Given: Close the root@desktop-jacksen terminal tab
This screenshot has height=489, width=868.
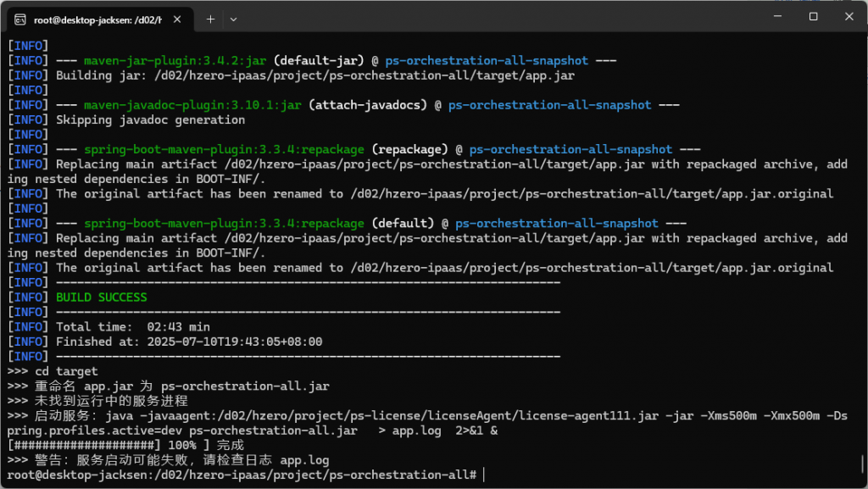Looking at the screenshot, I should (x=178, y=19).
